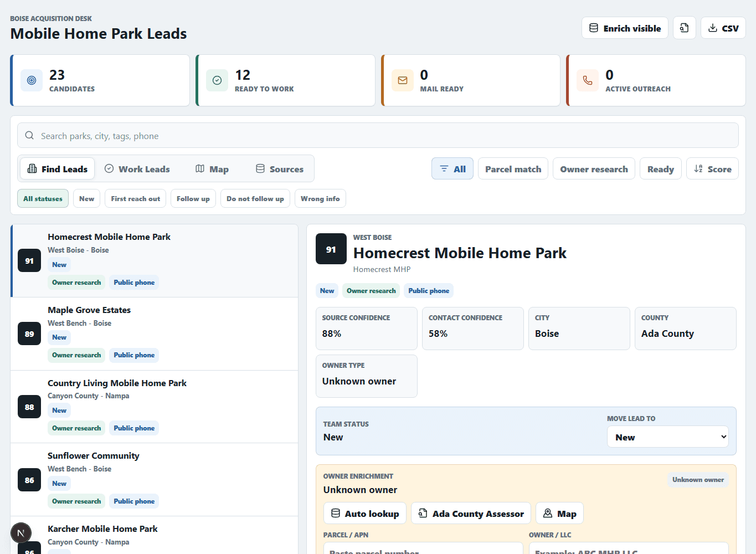The width and height of the screenshot is (756, 554).
Task: Filter status by New
Action: pyautogui.click(x=87, y=199)
